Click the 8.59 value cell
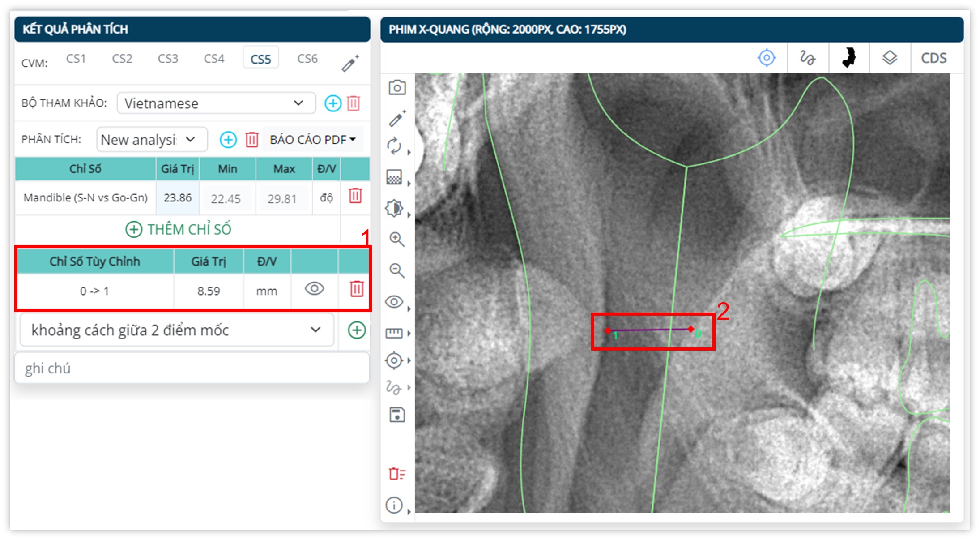 coord(209,291)
